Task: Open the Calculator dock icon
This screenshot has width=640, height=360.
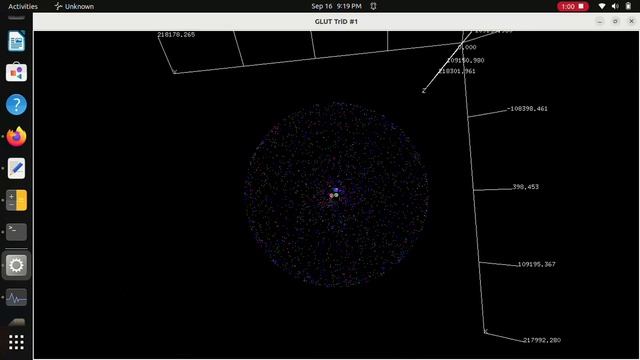Action: (x=16, y=200)
